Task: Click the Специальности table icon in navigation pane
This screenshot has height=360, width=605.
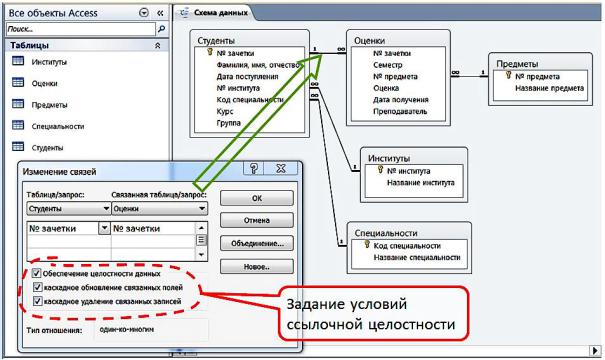Action: [x=18, y=125]
